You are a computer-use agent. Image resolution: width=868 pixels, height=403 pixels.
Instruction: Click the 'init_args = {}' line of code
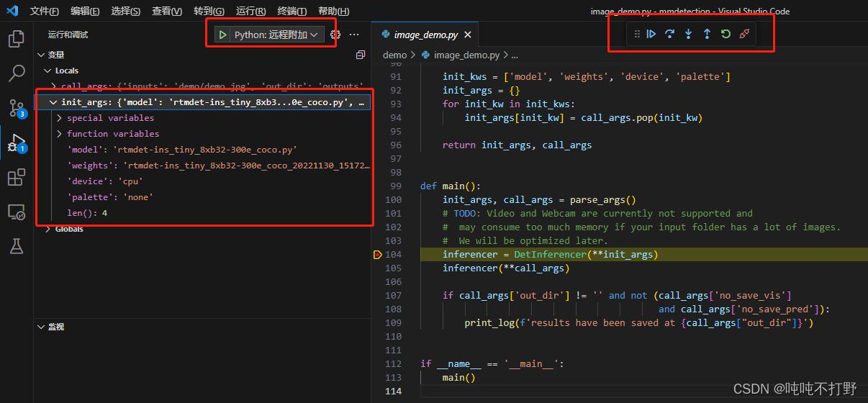pyautogui.click(x=481, y=91)
